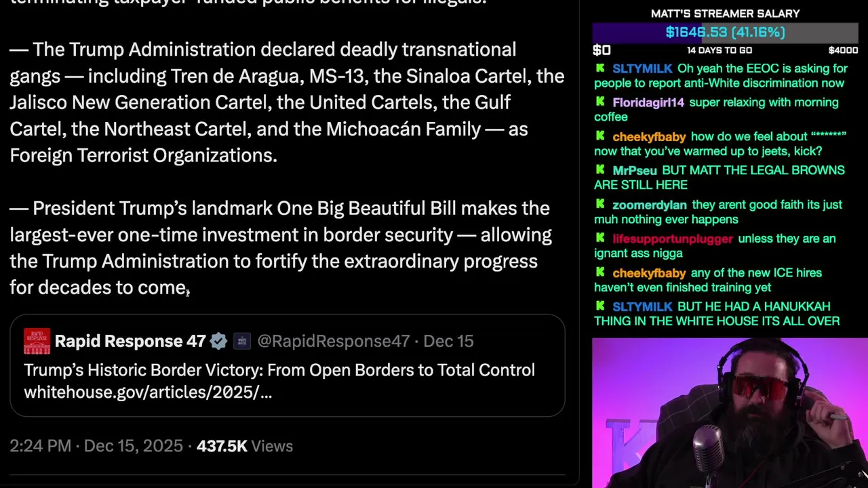Click the White House affiliation badge icon
This screenshot has width=868, height=488.
point(242,341)
